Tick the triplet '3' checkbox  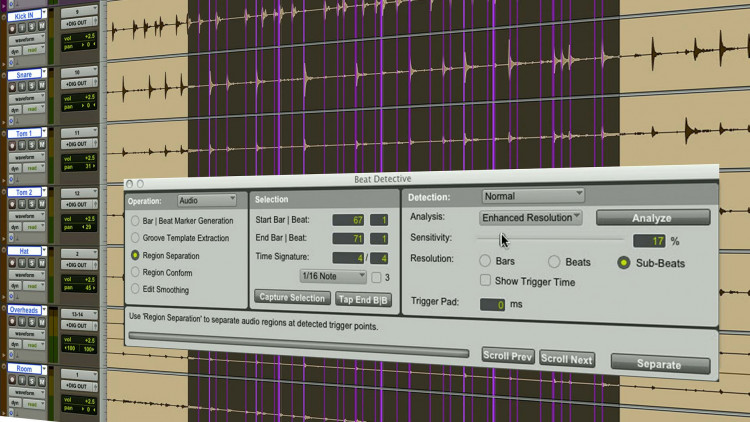[376, 277]
